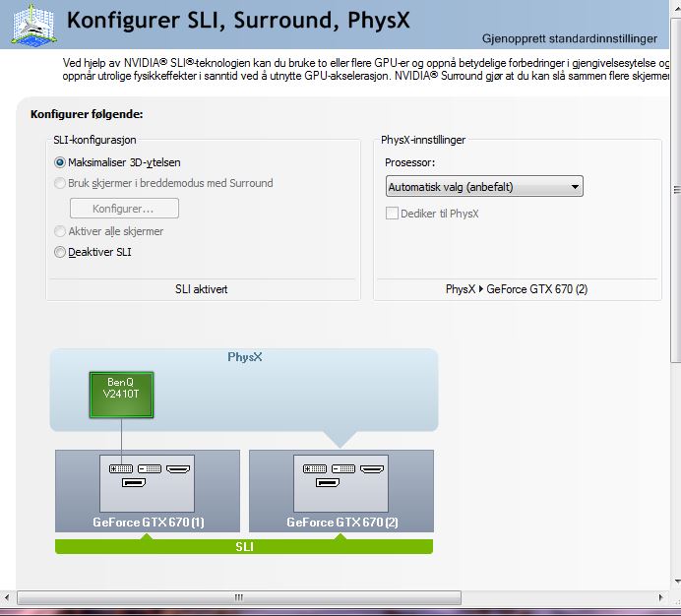Click first DVI port on GeForce GTX 670 (1)
The width and height of the screenshot is (681, 616).
[x=121, y=468]
